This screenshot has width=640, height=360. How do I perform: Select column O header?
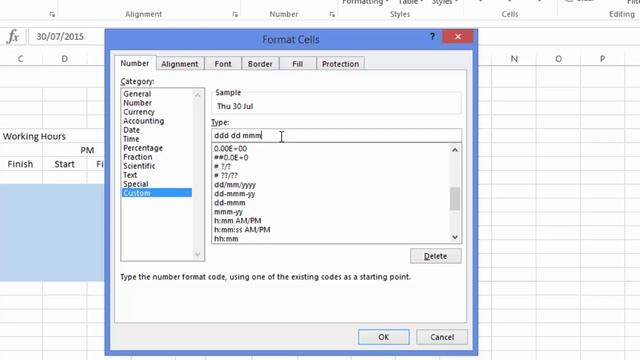558,59
